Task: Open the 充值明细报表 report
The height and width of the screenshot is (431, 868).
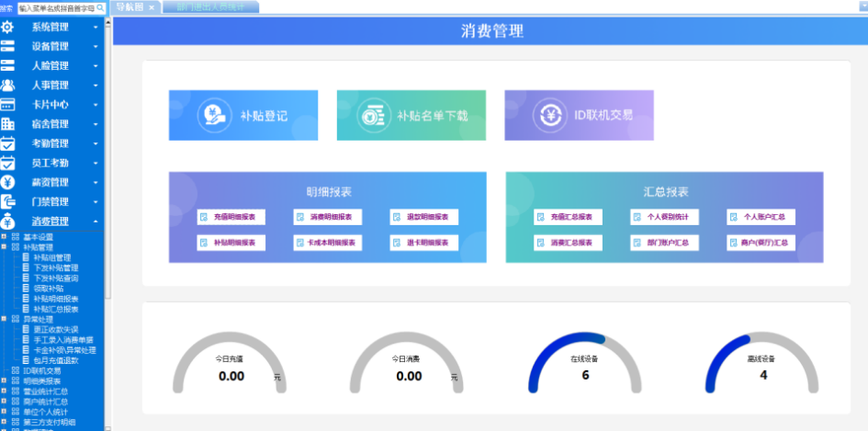Action: click(232, 218)
